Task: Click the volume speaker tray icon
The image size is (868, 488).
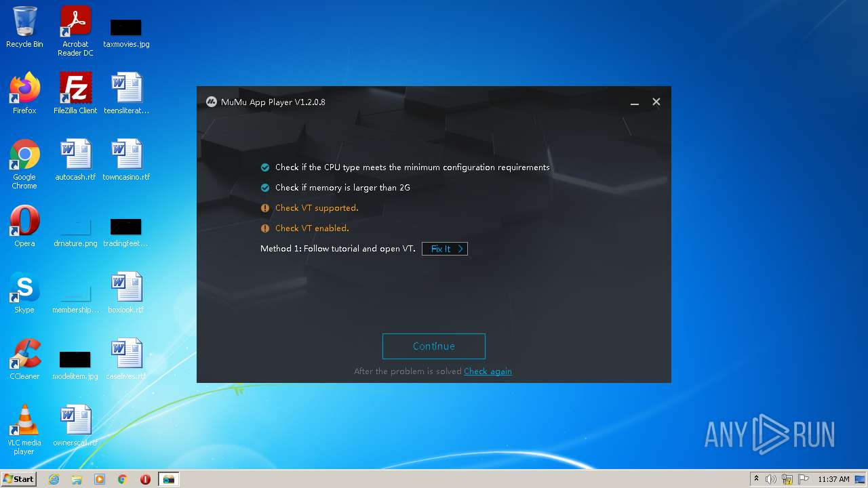Action: tap(771, 479)
